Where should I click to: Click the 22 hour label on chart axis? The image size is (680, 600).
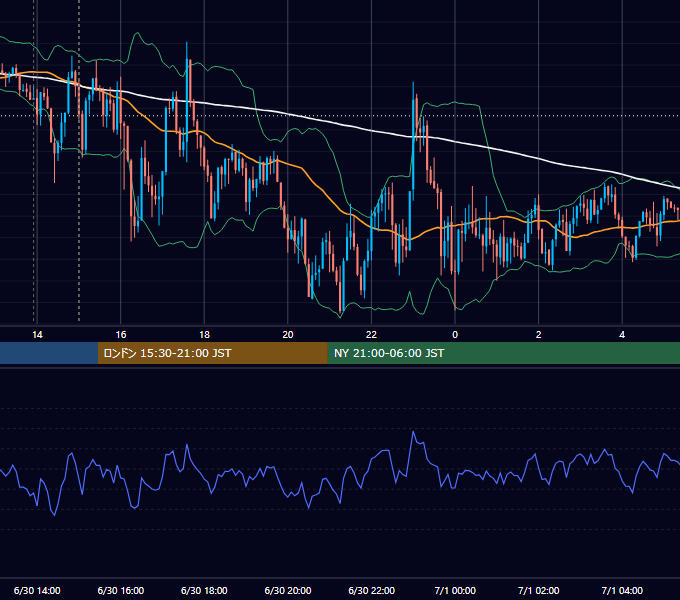[x=371, y=334]
